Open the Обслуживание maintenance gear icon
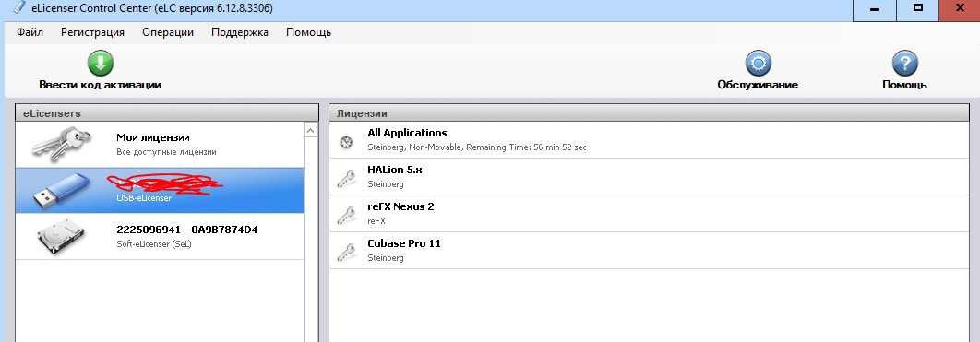 758,63
